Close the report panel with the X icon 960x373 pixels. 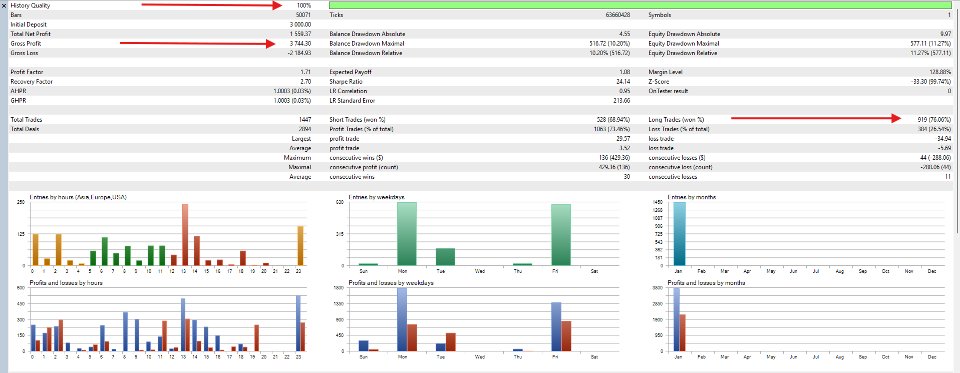(4, 5)
